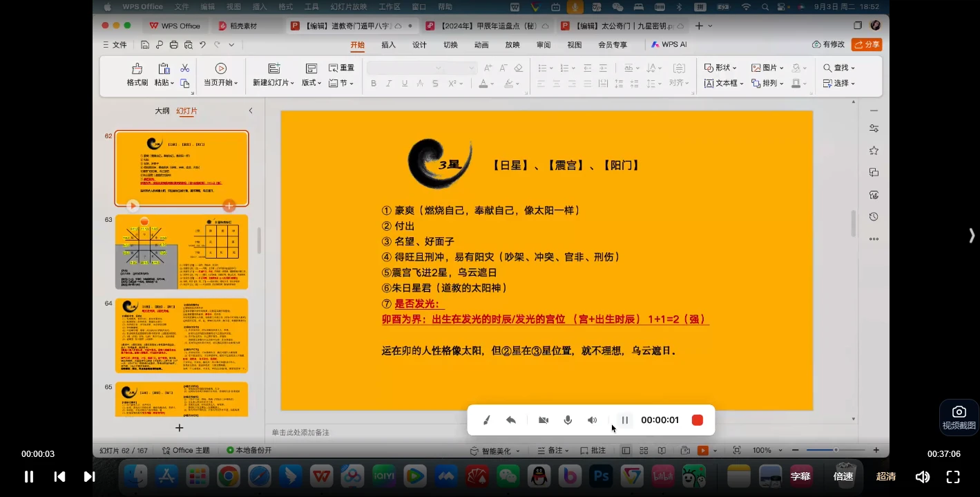Viewport: 980px width, 497px height.
Task: Click the zoom slider handle in status bar
Action: tap(836, 451)
